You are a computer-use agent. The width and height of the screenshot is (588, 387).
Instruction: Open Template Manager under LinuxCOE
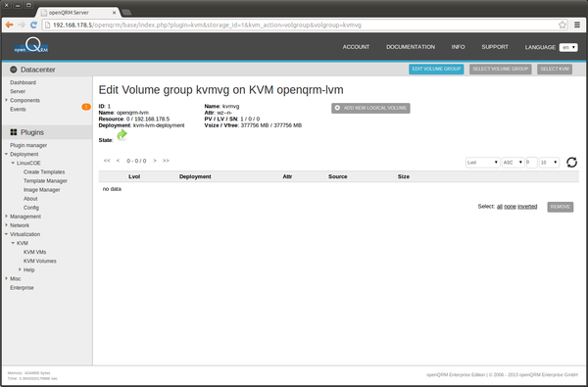[x=45, y=180]
